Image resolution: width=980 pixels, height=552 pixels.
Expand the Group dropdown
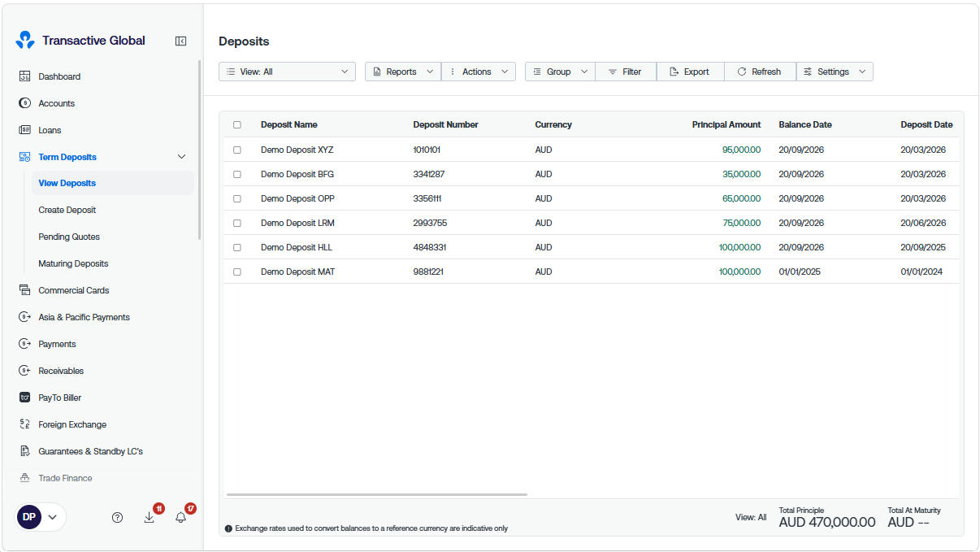[x=560, y=72]
